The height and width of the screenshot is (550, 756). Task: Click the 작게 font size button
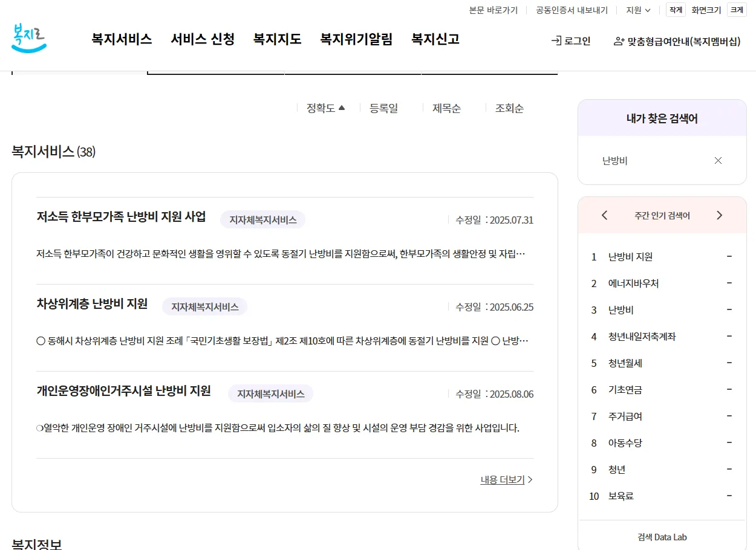[x=675, y=9]
